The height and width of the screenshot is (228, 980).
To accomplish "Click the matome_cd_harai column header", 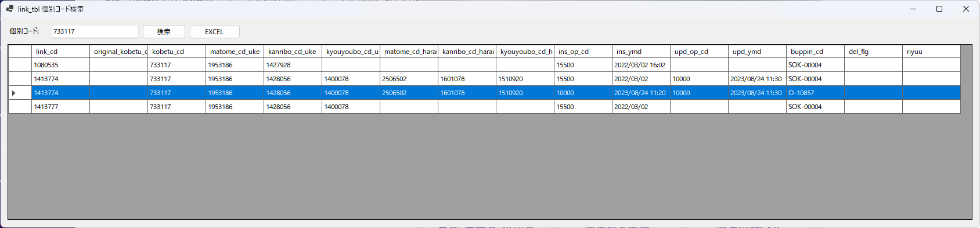I will 409,52.
